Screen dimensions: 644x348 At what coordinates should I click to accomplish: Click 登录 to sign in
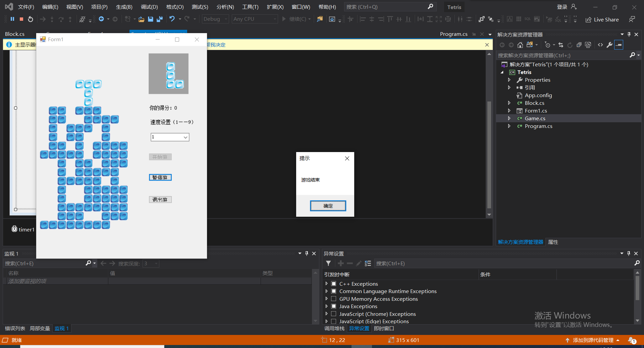[562, 7]
